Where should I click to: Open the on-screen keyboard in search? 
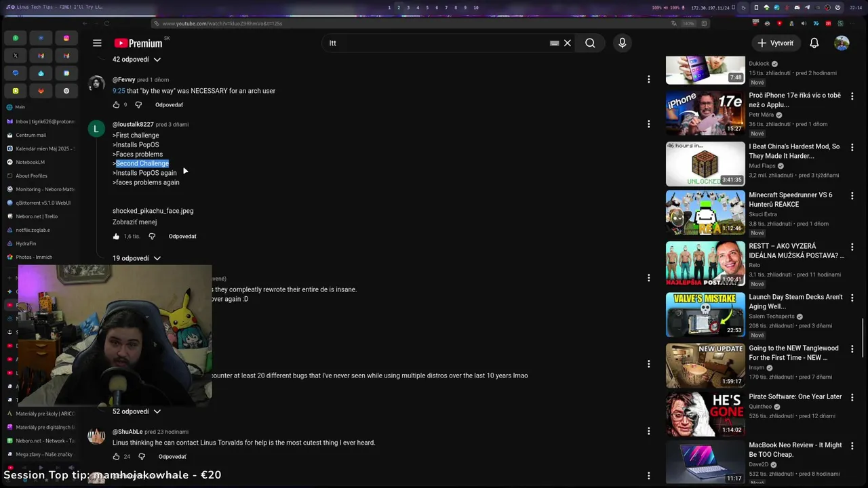(x=554, y=43)
